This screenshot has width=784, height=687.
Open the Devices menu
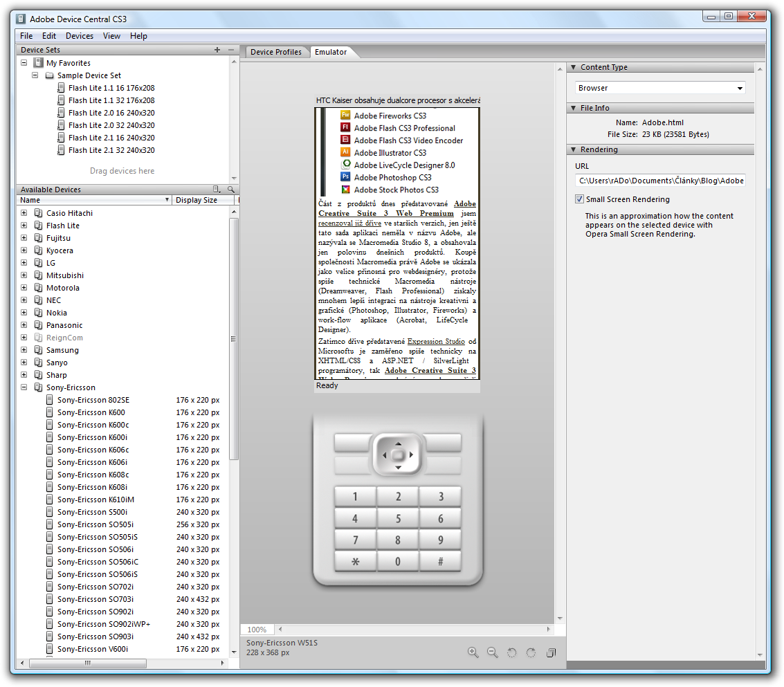[80, 36]
